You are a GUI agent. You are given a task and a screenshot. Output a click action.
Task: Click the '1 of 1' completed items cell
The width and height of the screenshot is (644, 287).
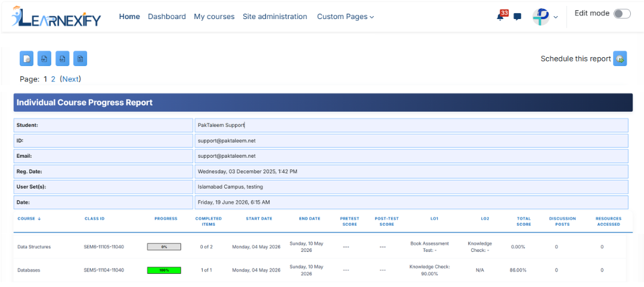pyautogui.click(x=206, y=270)
